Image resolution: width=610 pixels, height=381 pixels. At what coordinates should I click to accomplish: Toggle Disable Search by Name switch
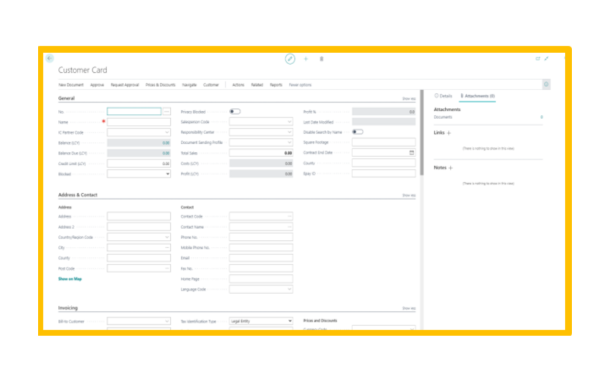tap(358, 132)
